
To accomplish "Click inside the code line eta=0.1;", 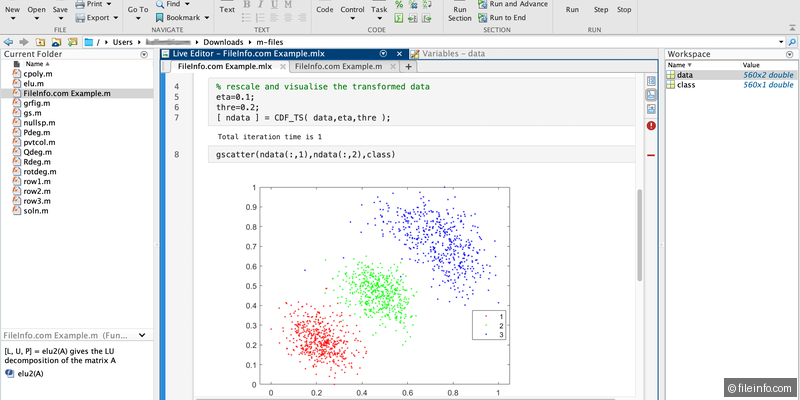I will 235,97.
